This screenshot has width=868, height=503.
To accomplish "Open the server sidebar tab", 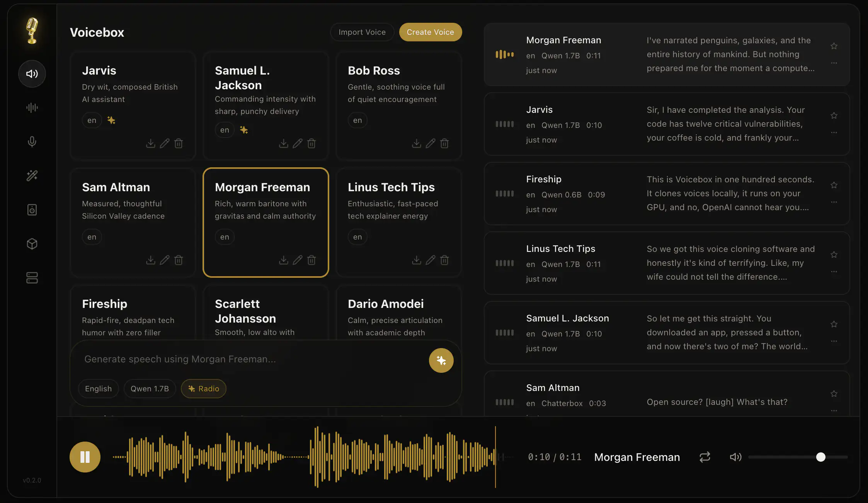I will coord(32,278).
